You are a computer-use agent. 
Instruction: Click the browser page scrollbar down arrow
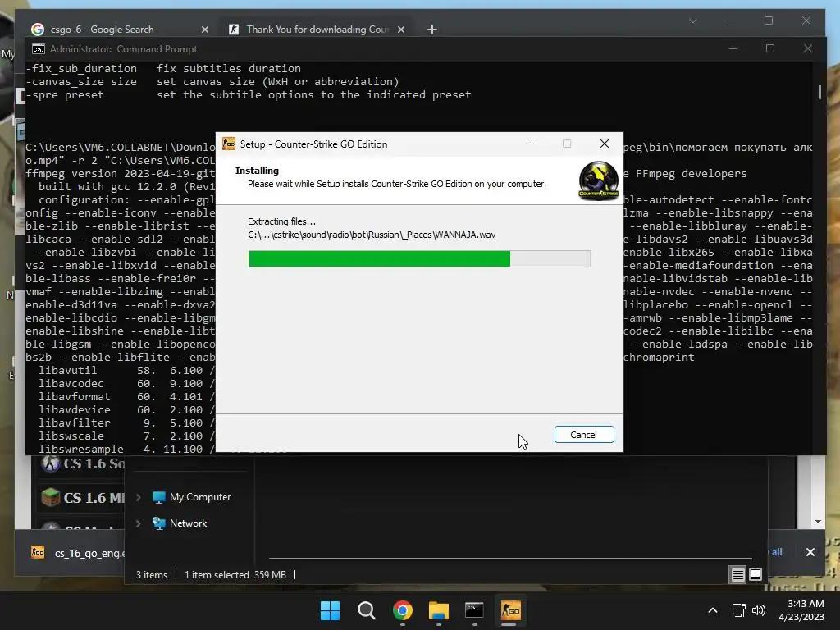coord(818,521)
